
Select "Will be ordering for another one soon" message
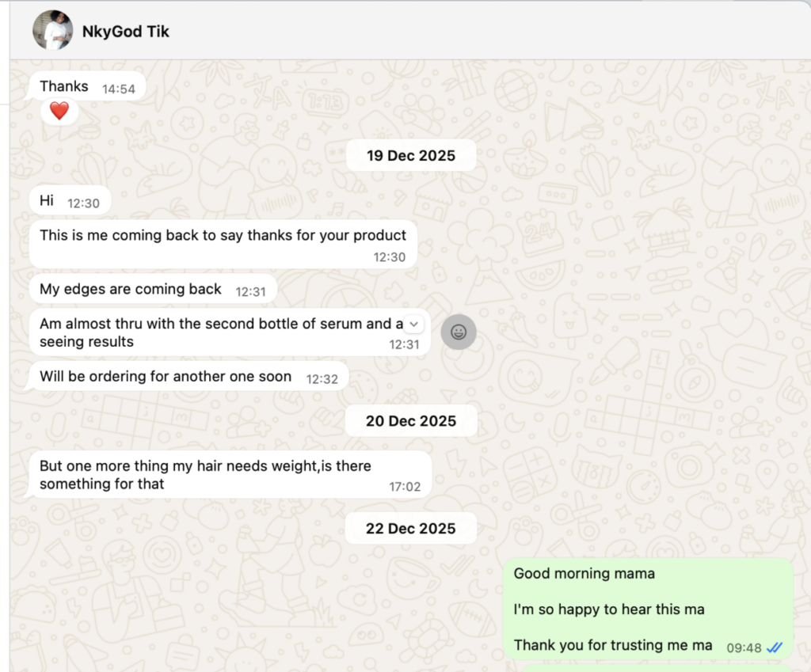click(x=188, y=376)
